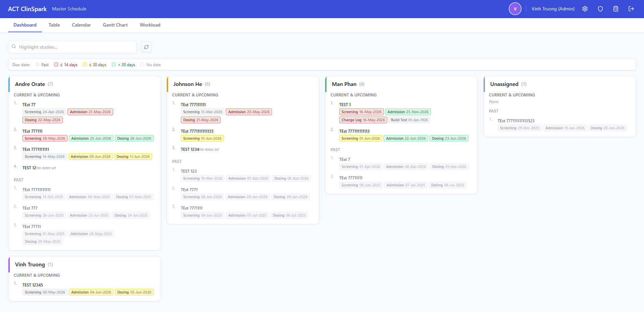This screenshot has height=312, width=644.
Task: Open study TEst 777111 under Andre Orate
Action: [33, 131]
